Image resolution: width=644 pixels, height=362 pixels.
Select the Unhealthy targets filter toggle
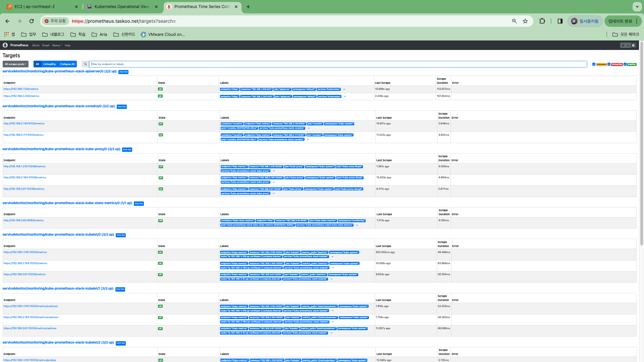point(49,64)
